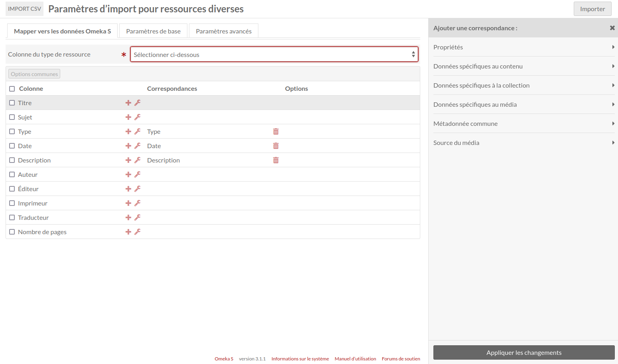Image resolution: width=618 pixels, height=364 pixels.
Task: Add a mapping for the Traducteur column
Action: (x=128, y=217)
